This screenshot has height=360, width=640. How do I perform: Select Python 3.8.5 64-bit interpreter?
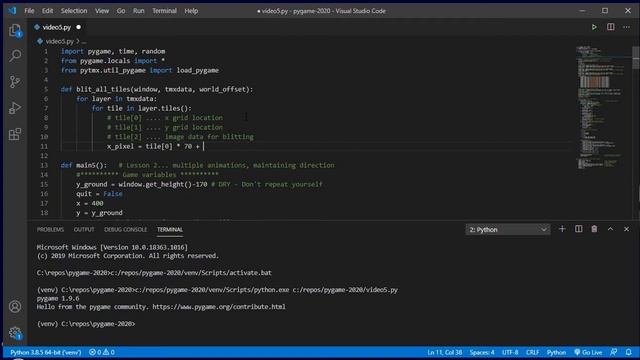tap(46, 352)
